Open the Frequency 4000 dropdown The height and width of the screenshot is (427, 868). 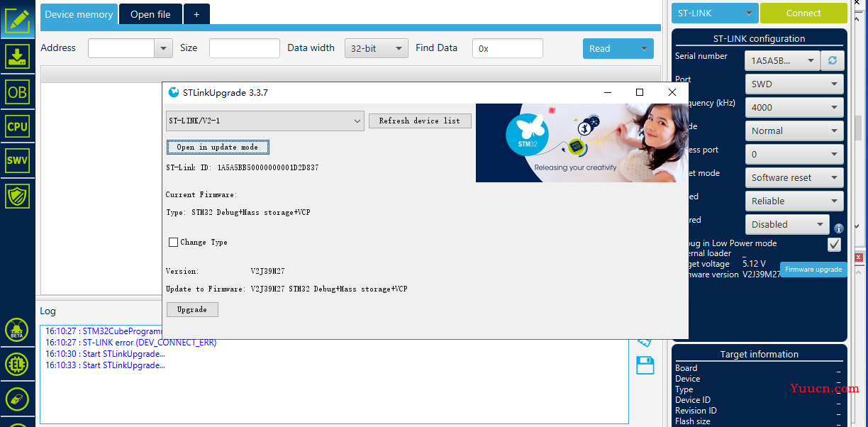tap(795, 107)
